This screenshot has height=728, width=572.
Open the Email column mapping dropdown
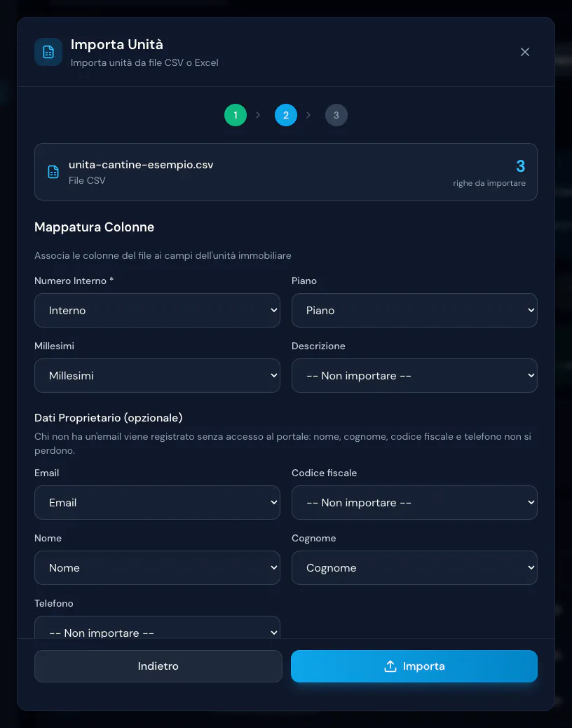(x=157, y=502)
